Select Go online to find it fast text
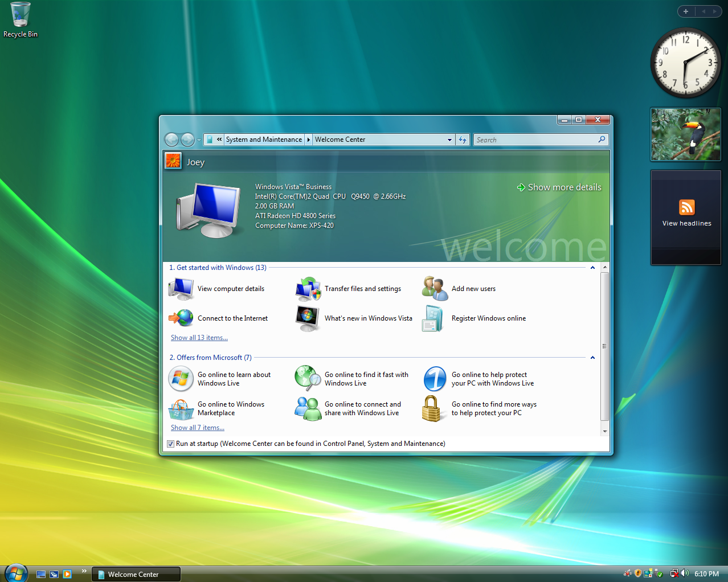The width and height of the screenshot is (728, 582). click(x=366, y=379)
